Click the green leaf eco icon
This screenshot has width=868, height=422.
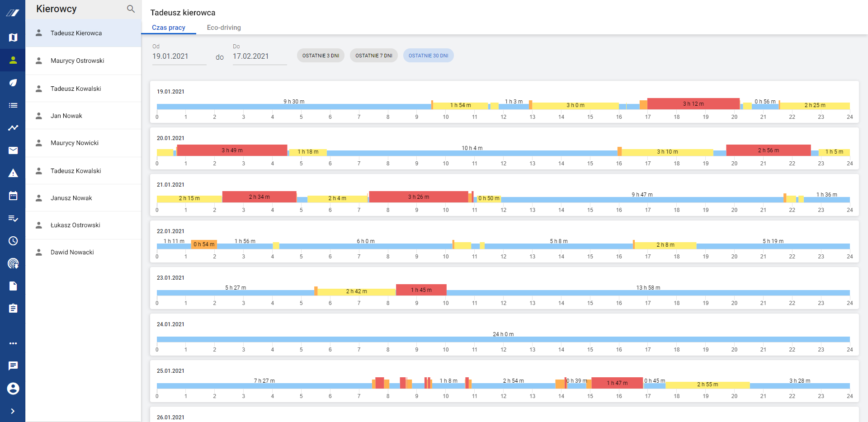13,83
